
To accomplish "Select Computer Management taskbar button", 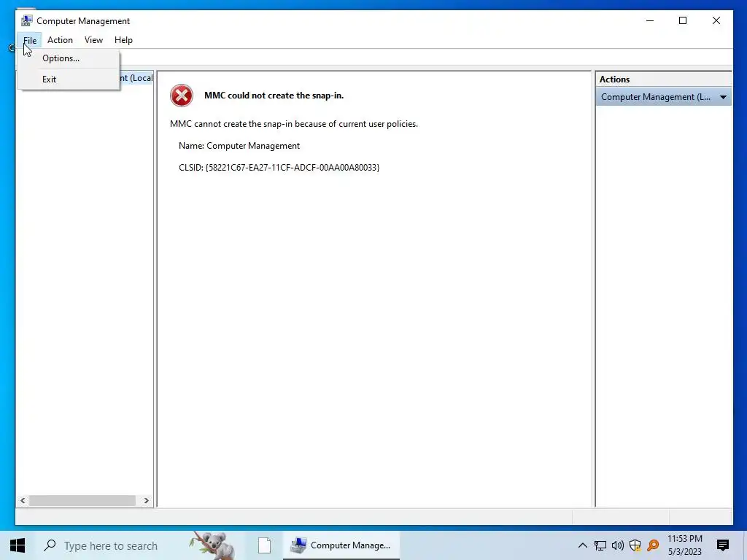I will pyautogui.click(x=341, y=545).
